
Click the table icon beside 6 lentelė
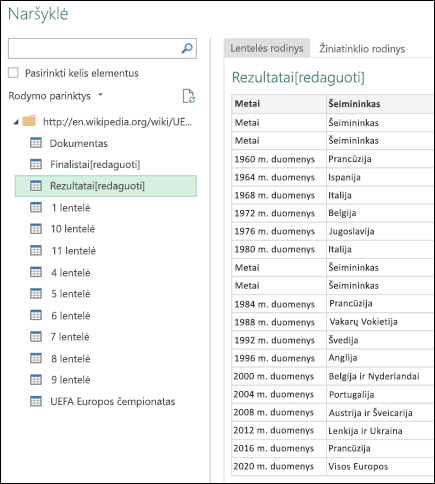click(x=36, y=316)
